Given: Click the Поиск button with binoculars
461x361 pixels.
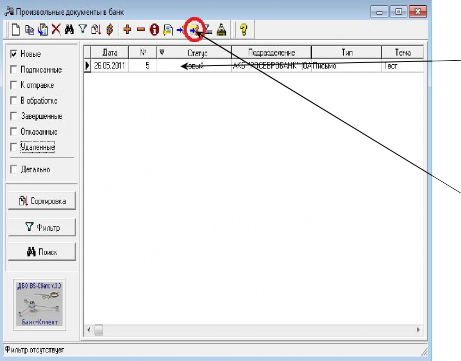Looking at the screenshot, I should pos(42,252).
